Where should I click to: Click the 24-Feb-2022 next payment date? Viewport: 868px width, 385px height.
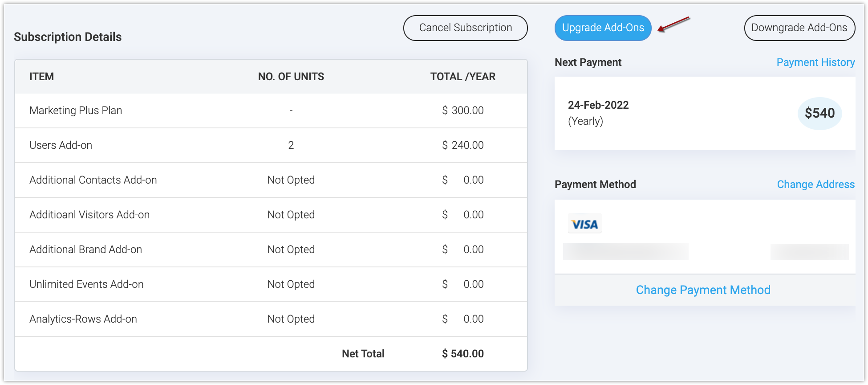click(598, 105)
